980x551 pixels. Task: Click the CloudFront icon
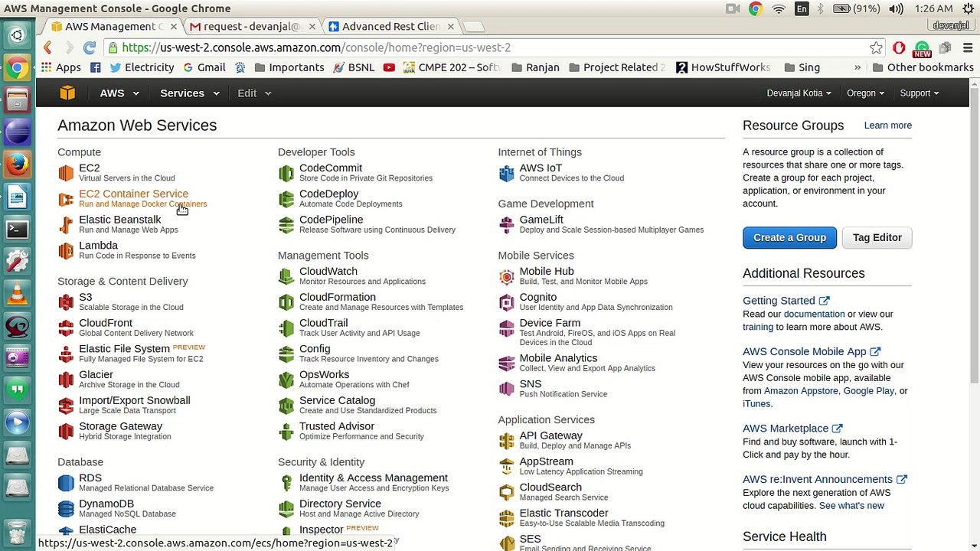pyautogui.click(x=67, y=328)
